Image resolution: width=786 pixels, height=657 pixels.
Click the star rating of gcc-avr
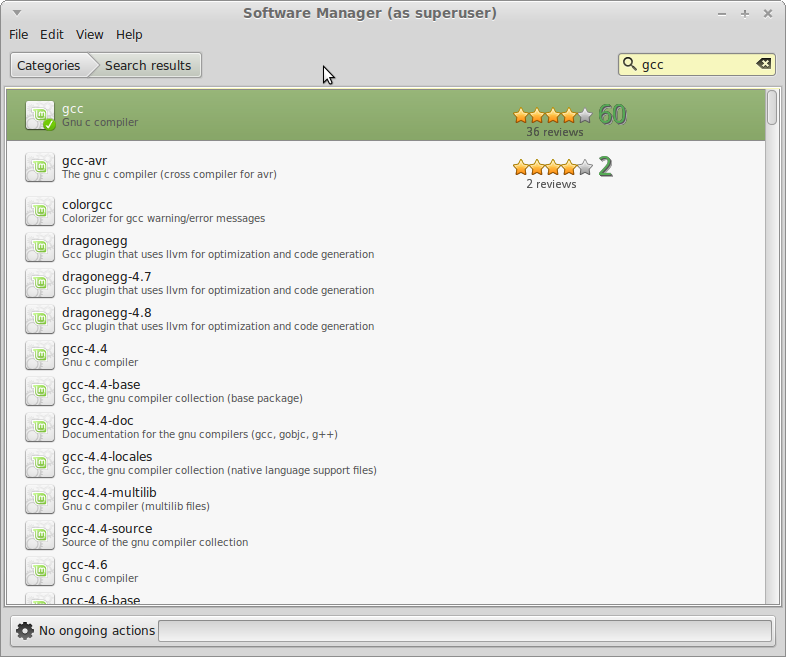pos(553,167)
